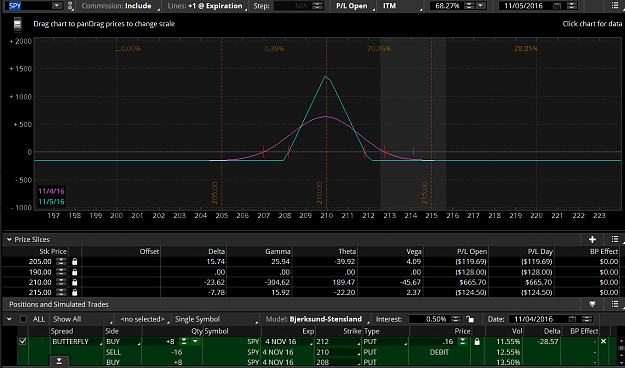This screenshot has width=625, height=368.
Task: Click stepper arrows beside 11/04/2016 date
Action: pyautogui.click(x=587, y=319)
